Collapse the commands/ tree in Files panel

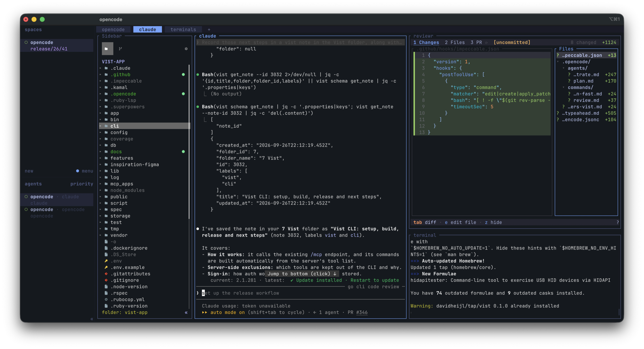point(563,87)
